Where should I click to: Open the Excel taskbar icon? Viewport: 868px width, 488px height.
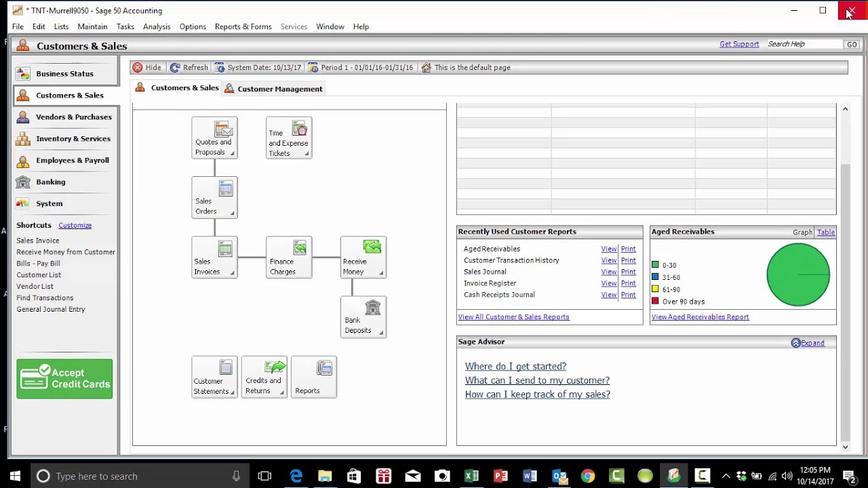(x=471, y=476)
